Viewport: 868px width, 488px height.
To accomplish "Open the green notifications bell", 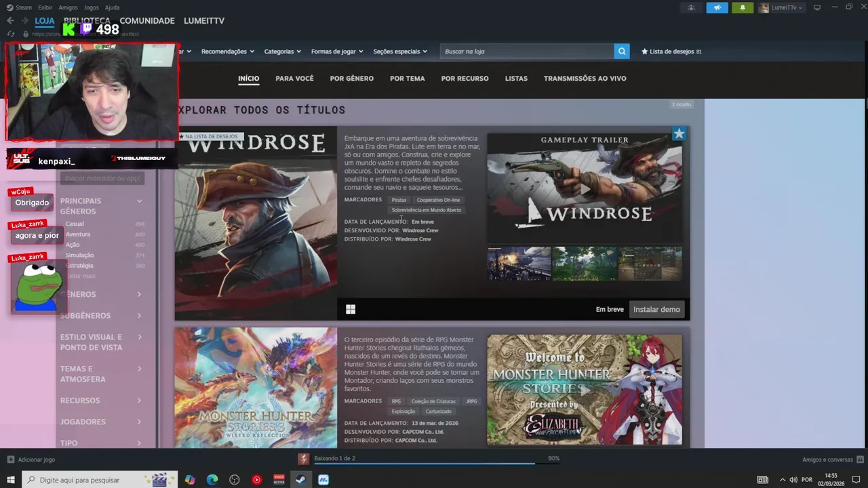I will tap(743, 7).
